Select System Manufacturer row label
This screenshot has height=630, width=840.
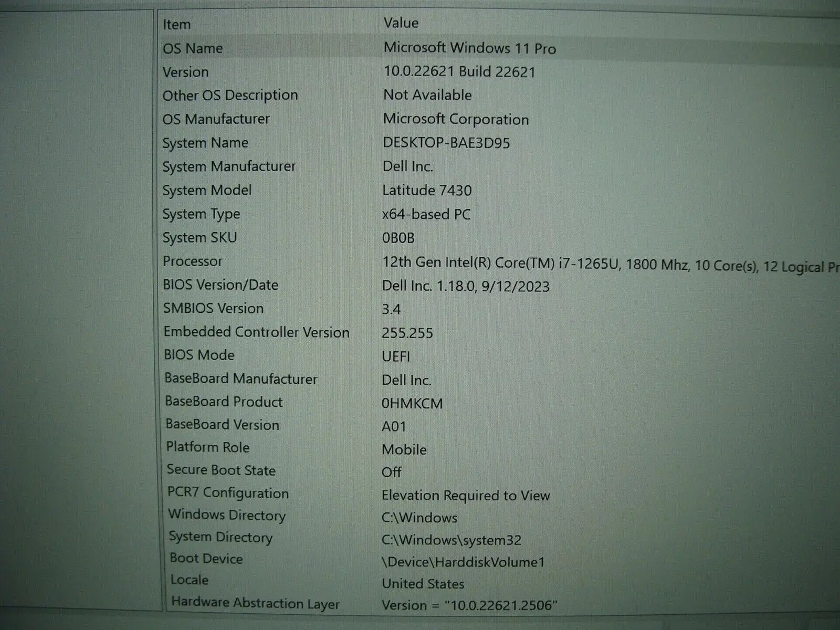(229, 166)
